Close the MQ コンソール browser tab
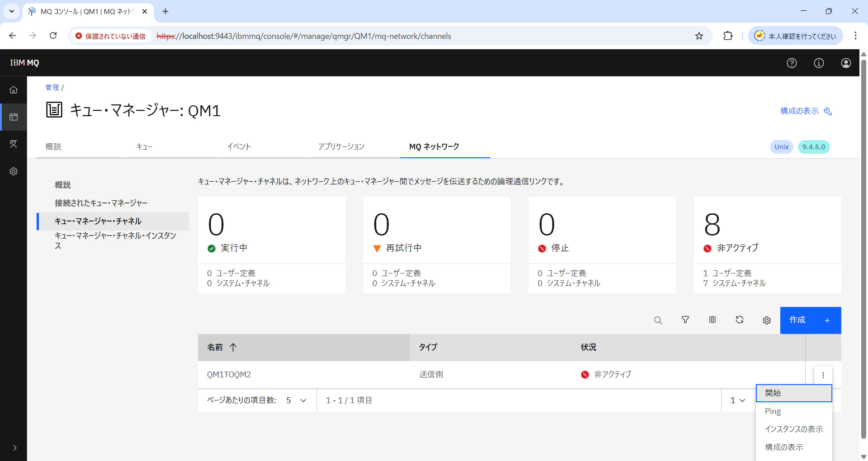Screen dimensions: 868x461 point(145,12)
